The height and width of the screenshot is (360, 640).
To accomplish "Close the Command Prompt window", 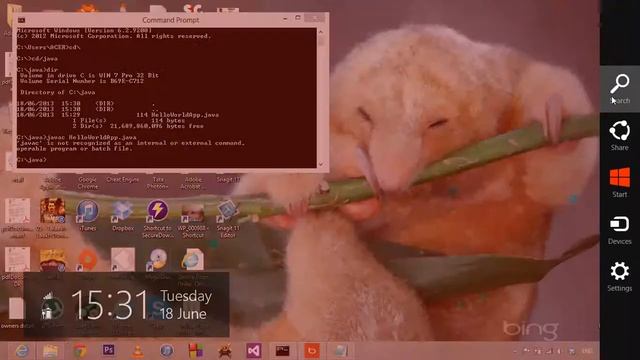I will 315,18.
